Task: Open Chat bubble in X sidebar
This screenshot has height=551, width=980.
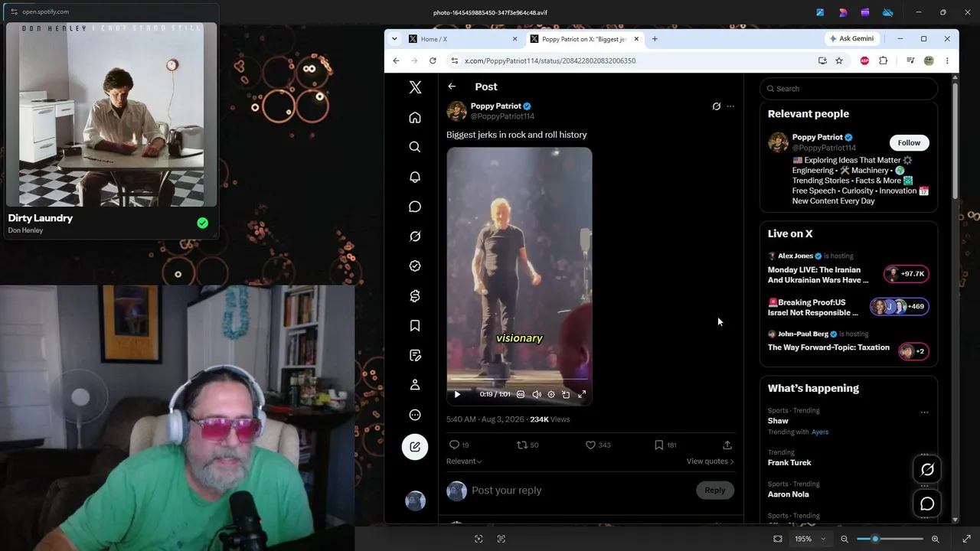Action: pyautogui.click(x=415, y=207)
